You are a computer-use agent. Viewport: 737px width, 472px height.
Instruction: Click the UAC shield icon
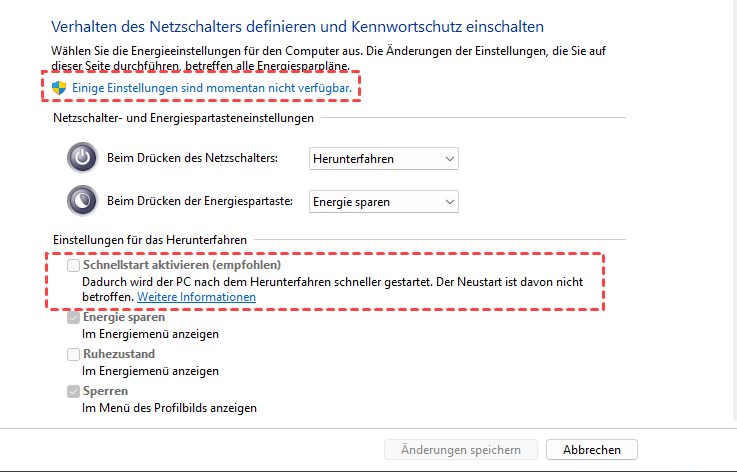click(x=59, y=88)
